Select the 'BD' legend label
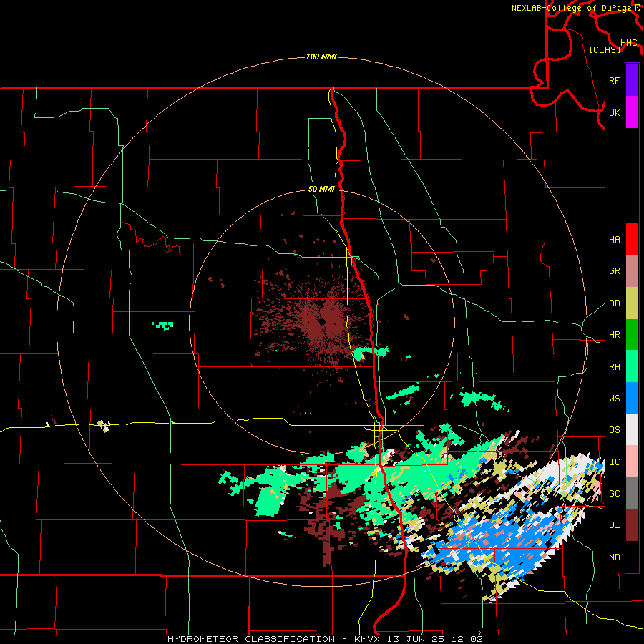 [x=614, y=303]
